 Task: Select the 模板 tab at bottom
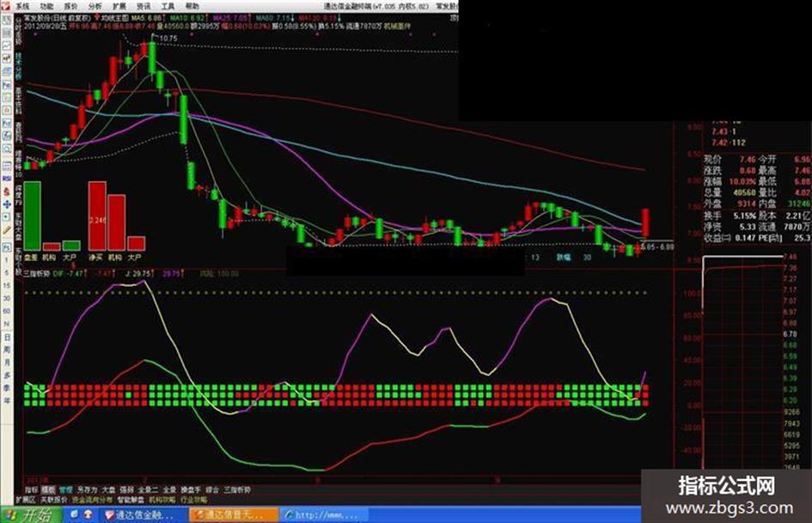coord(48,490)
